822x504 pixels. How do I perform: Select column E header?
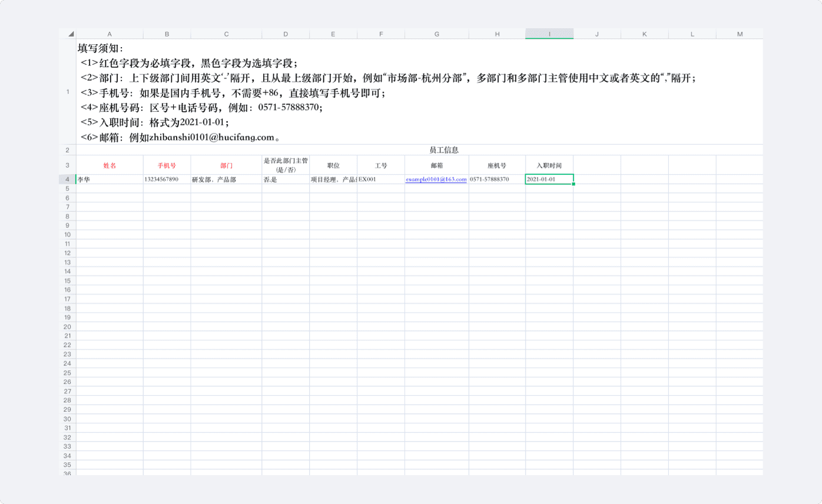tap(333, 34)
